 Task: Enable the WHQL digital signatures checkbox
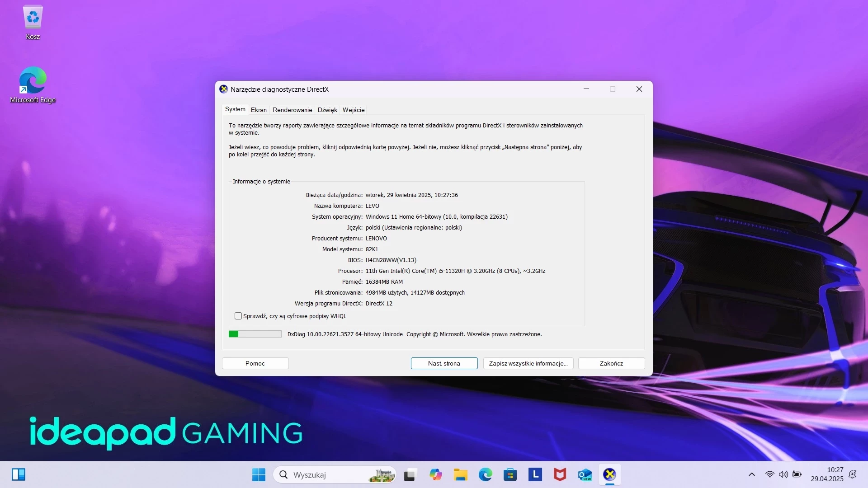[238, 316]
